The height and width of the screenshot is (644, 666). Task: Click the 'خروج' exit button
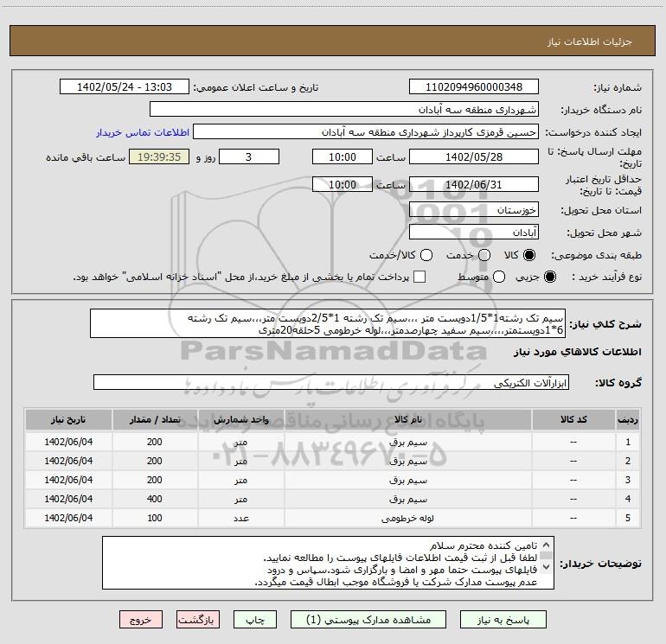click(x=140, y=620)
